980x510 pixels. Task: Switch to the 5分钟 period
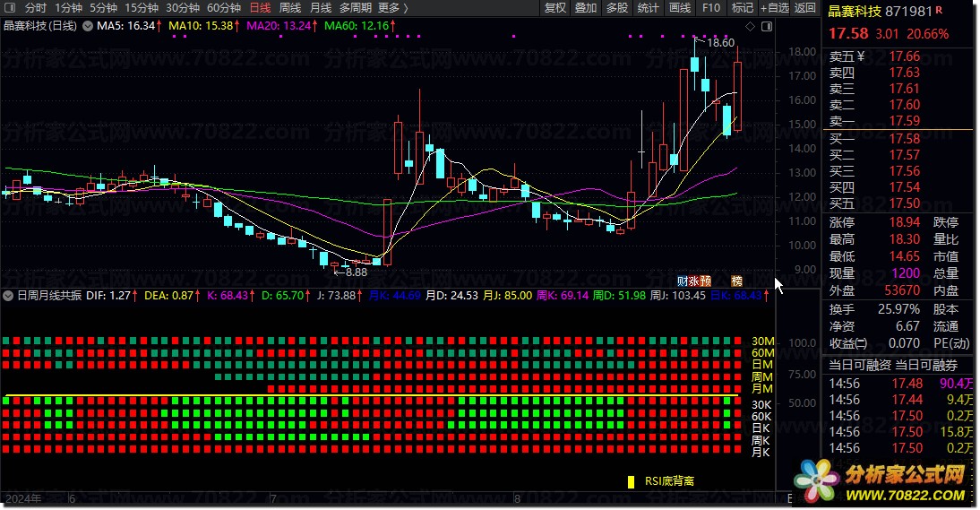point(103,8)
